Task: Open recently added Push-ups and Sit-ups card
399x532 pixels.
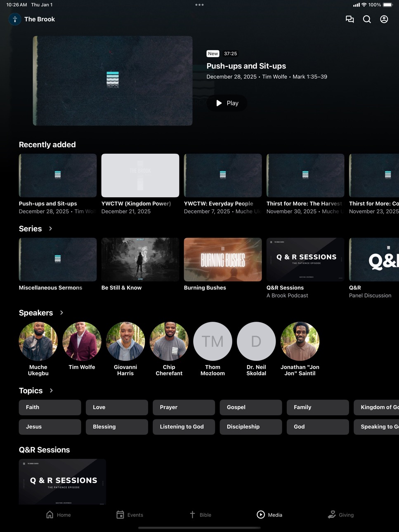Action: tap(58, 184)
